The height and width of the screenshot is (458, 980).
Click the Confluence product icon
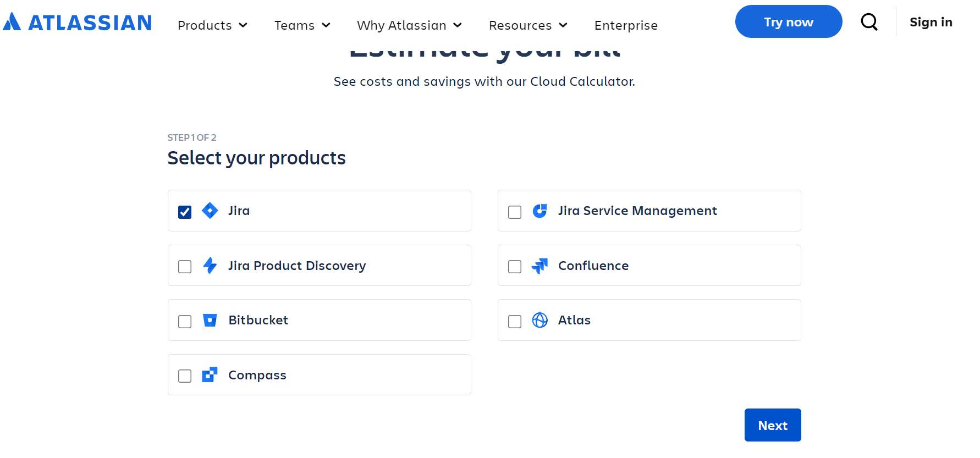click(x=540, y=266)
